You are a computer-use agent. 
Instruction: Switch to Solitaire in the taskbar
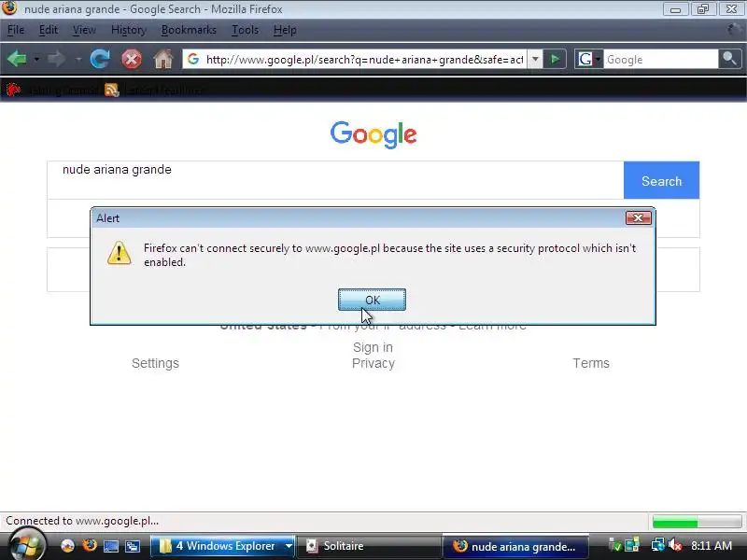pos(369,546)
